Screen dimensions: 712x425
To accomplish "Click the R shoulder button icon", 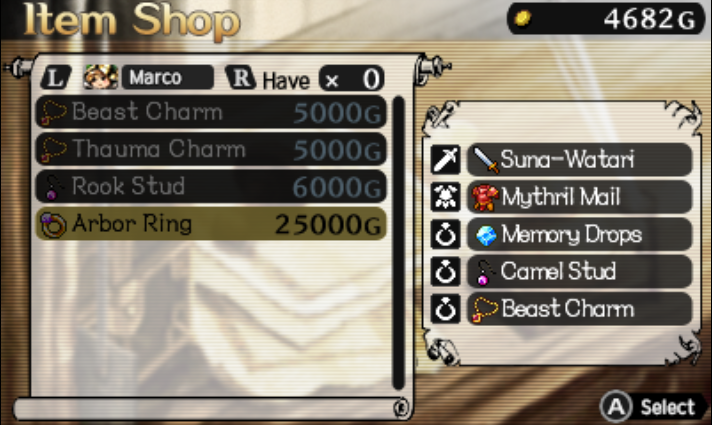I will click(x=241, y=78).
